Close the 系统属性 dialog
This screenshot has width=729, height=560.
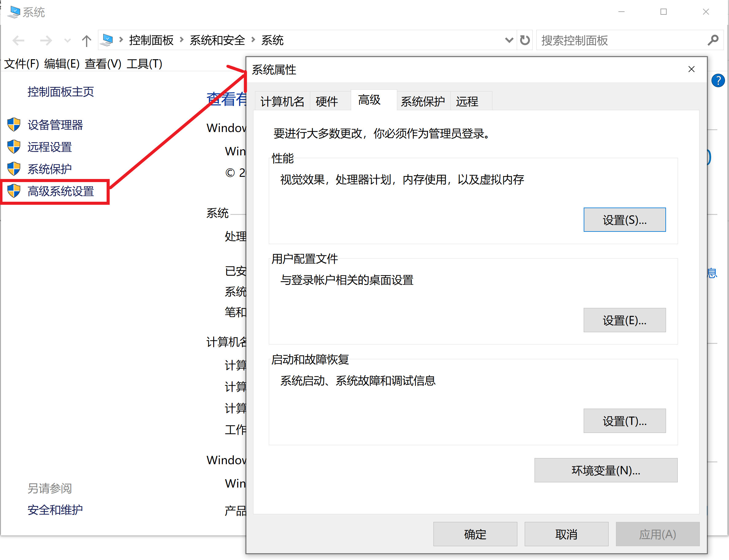tap(691, 69)
